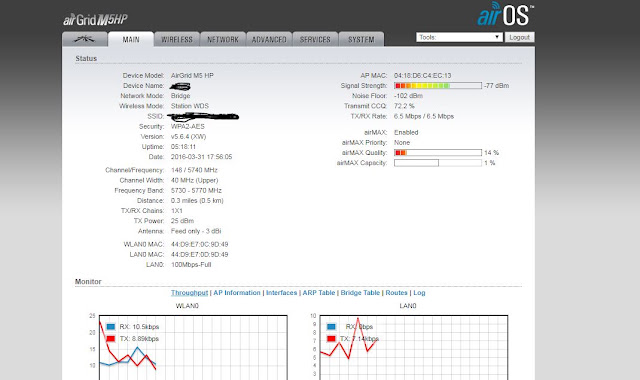Click the airMAX Quality 14 % value

coord(491,153)
